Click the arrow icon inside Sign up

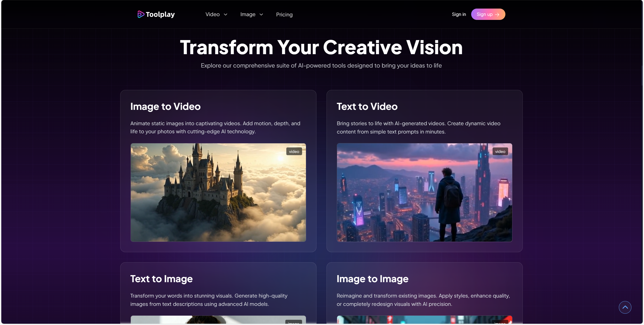[x=497, y=15]
